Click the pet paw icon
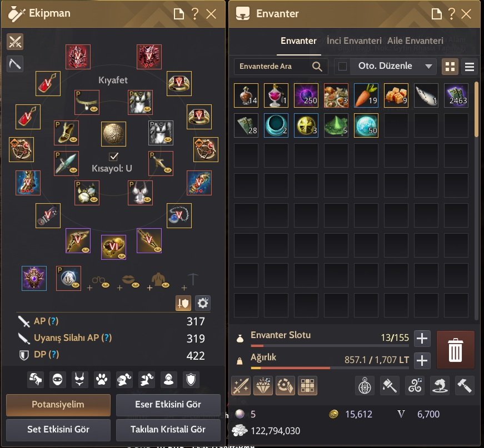The image size is (484, 448). tap(102, 379)
